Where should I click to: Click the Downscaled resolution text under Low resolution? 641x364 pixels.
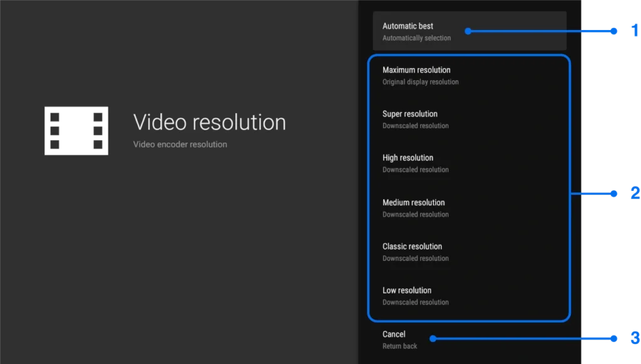click(x=416, y=302)
